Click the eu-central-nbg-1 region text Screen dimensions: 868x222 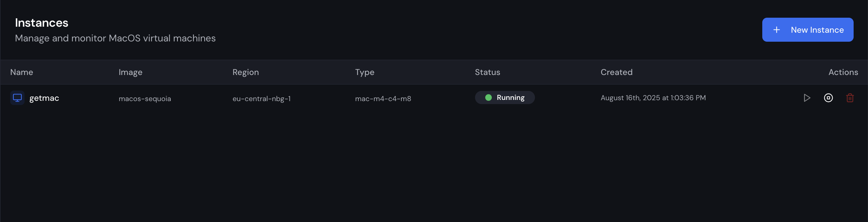[262, 98]
